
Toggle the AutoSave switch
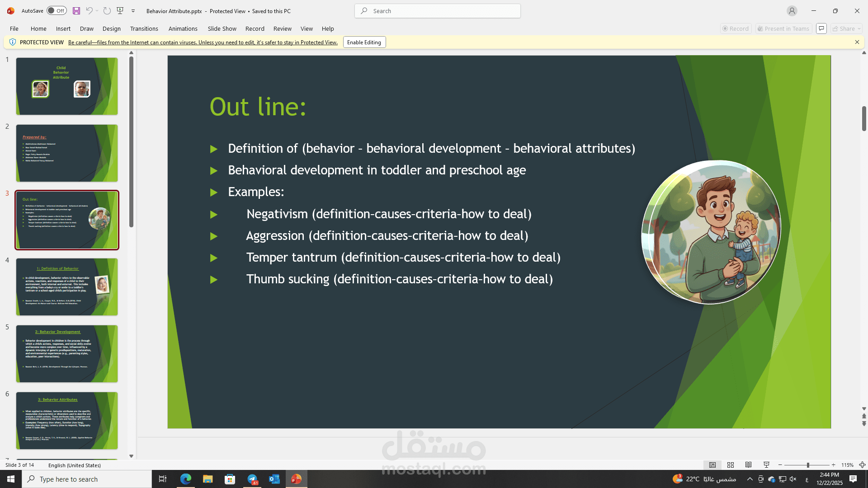[x=57, y=11]
